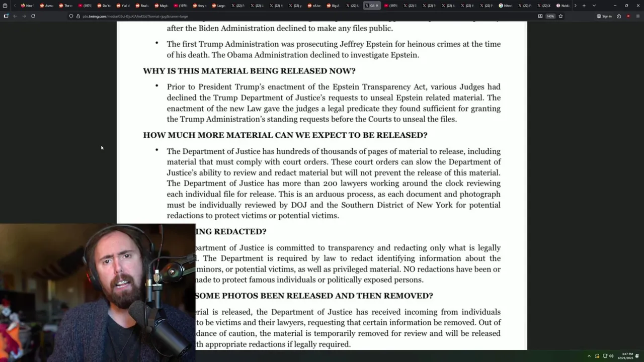
Task: Close the active twimg image tab
Action: pos(377,6)
